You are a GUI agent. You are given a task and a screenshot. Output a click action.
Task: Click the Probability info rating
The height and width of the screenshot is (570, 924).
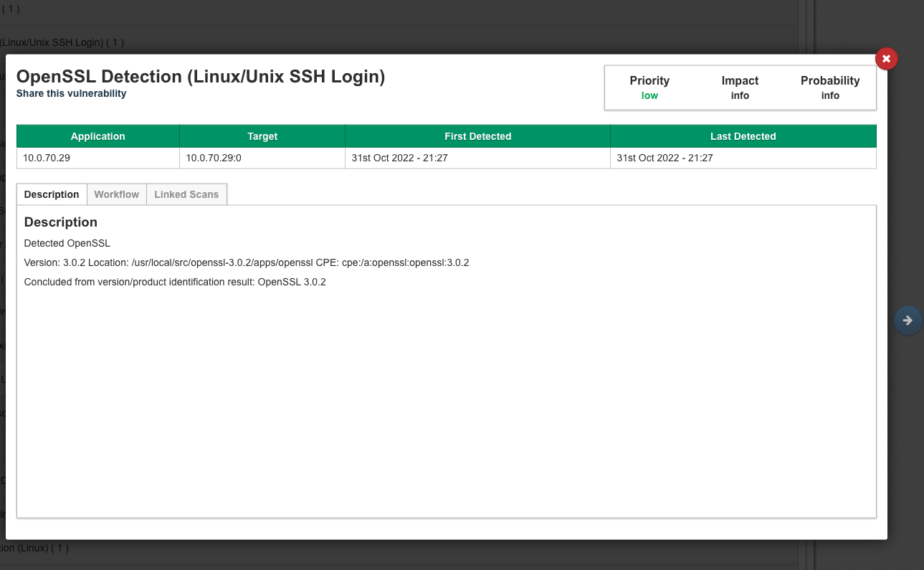tap(830, 95)
